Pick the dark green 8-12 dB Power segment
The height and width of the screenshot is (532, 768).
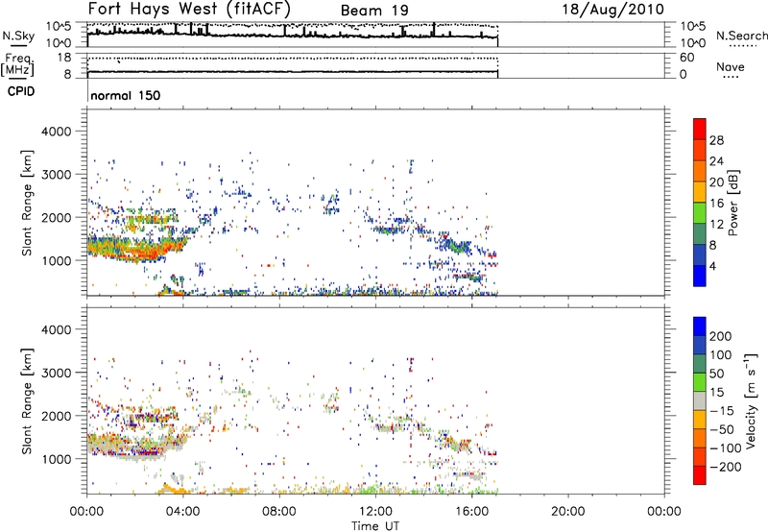[x=700, y=233]
